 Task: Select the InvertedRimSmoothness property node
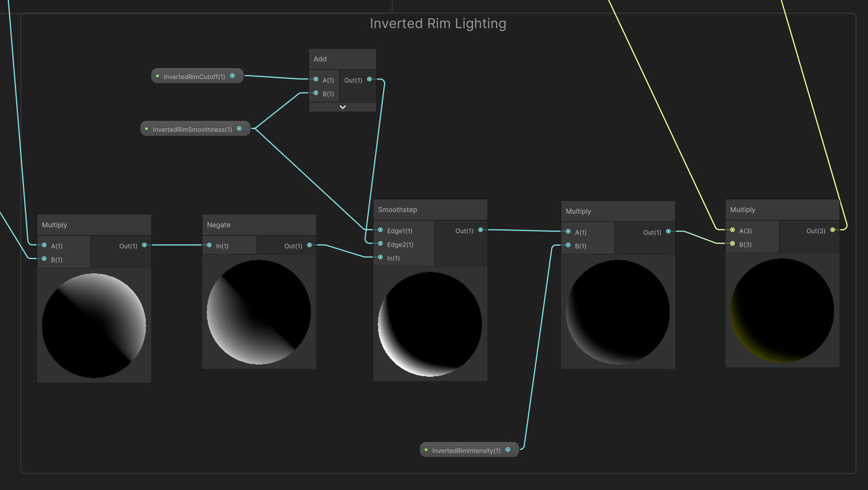[x=192, y=130]
